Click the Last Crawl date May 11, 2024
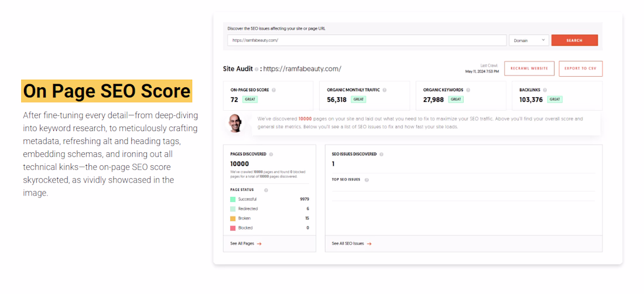This screenshot has width=644, height=294. pos(482,71)
